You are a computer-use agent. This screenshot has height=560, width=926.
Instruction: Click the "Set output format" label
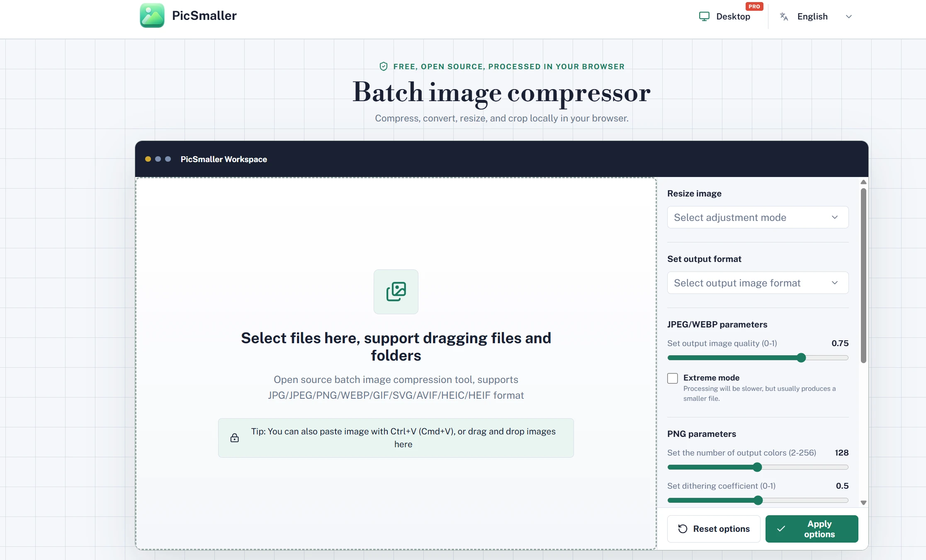pyautogui.click(x=704, y=259)
